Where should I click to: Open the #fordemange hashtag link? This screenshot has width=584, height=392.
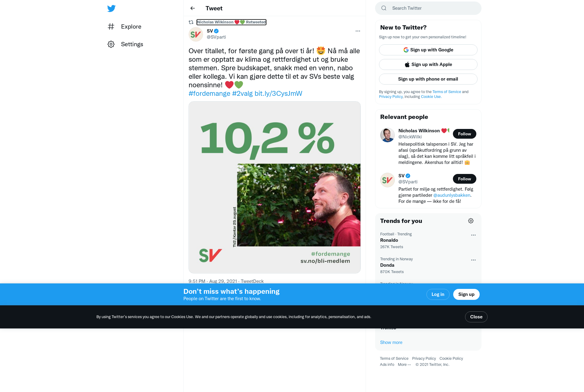tap(209, 93)
